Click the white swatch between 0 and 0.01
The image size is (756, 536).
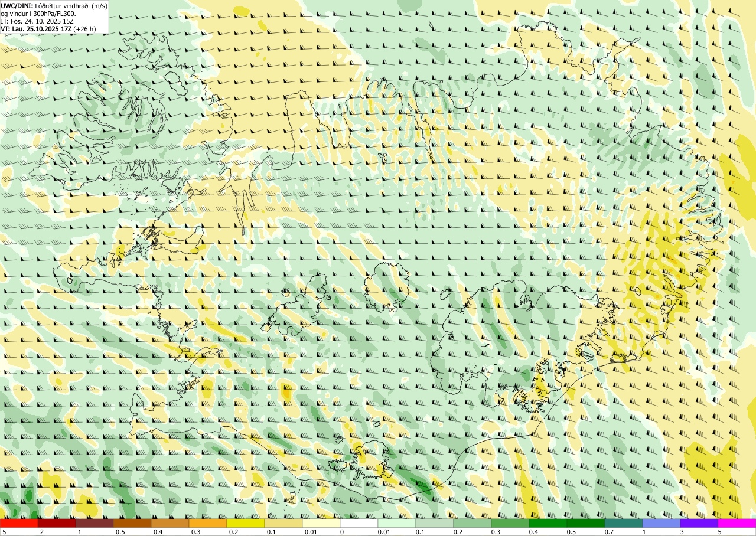point(359,523)
